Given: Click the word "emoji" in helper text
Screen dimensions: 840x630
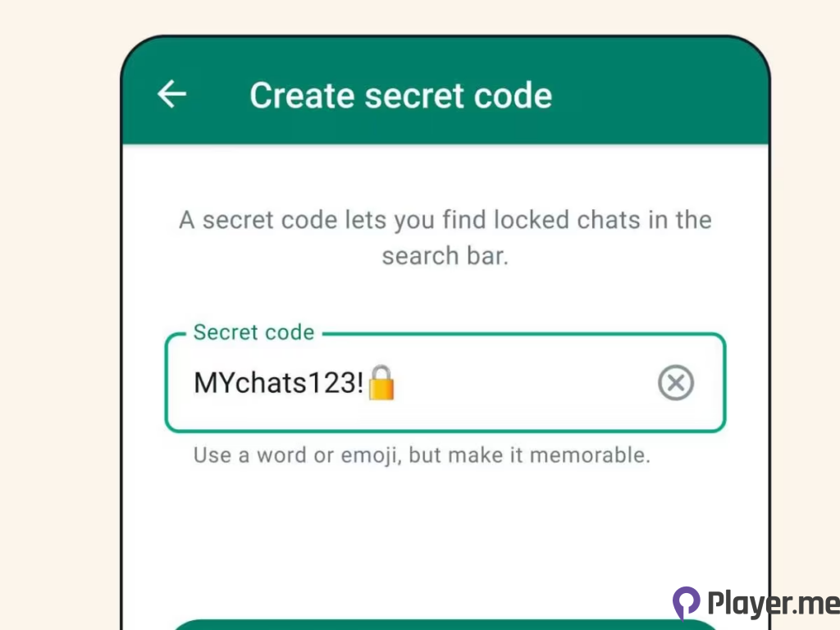Looking at the screenshot, I should click(x=371, y=455).
